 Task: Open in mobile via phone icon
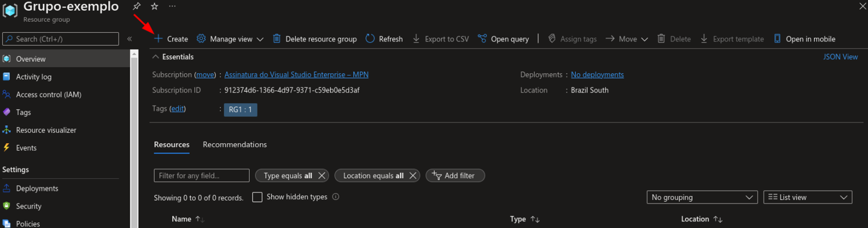777,39
